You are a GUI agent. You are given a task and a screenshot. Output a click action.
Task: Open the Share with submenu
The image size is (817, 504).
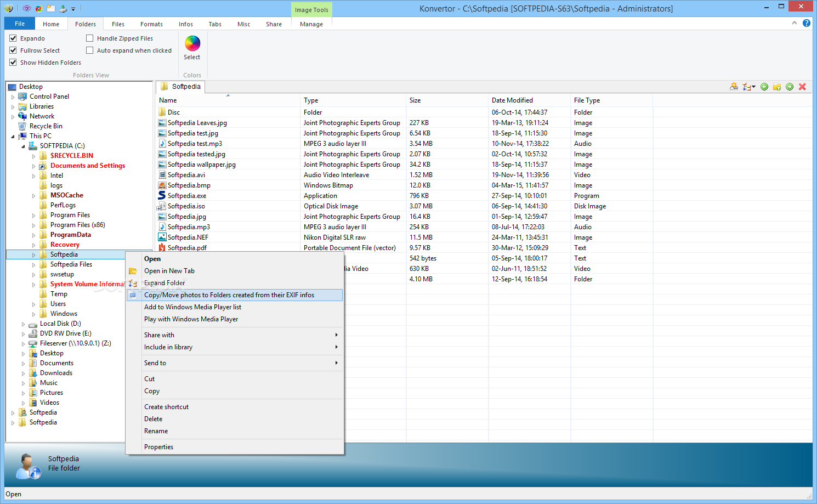[x=235, y=335]
